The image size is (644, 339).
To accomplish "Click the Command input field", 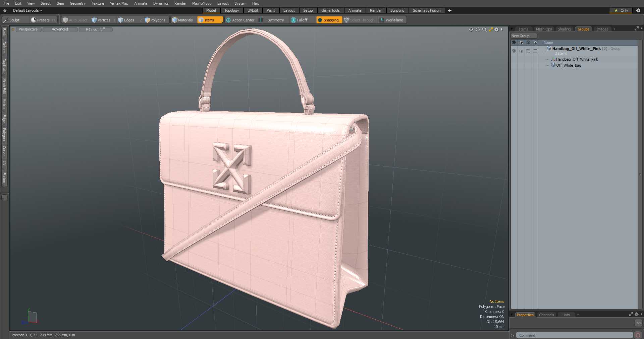I will [x=574, y=335].
